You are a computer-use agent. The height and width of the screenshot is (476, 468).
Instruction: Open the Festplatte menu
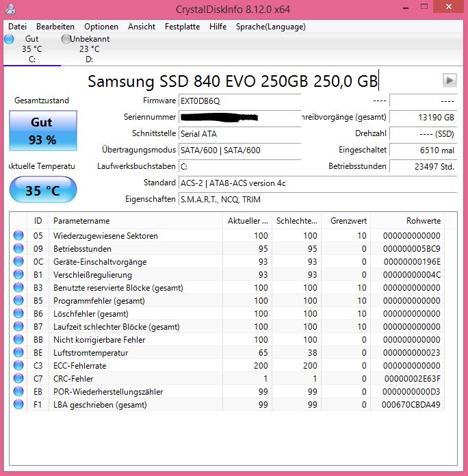tap(182, 27)
